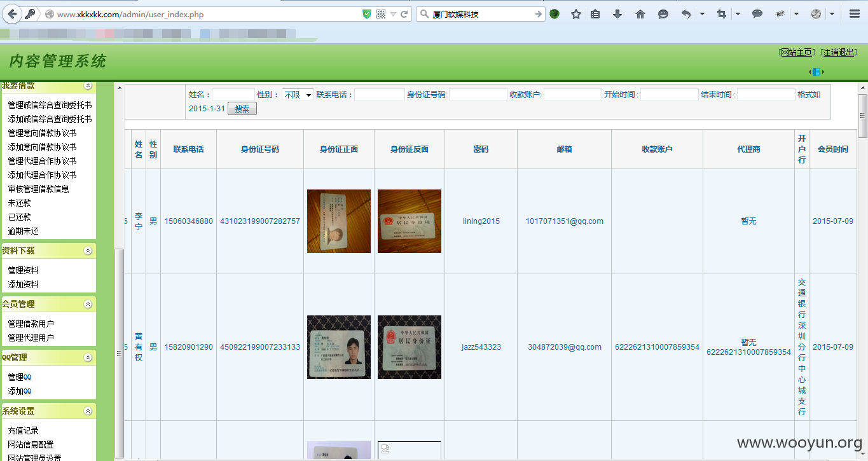Click the key identity icon in address bar
The height and width of the screenshot is (461, 868).
30,14
